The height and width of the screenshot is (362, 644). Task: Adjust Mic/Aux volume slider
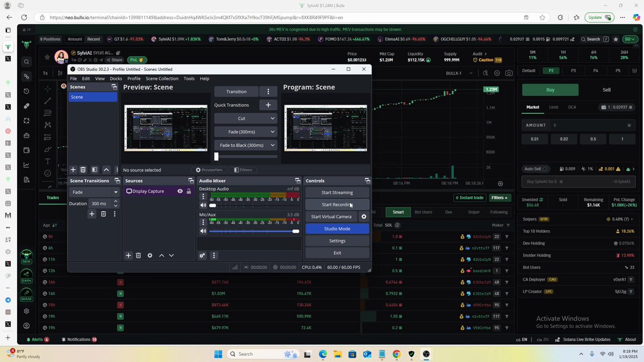click(254, 231)
